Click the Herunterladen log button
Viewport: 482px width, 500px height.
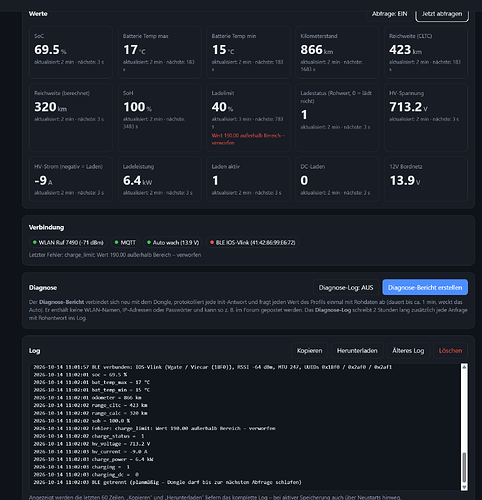pos(357,351)
